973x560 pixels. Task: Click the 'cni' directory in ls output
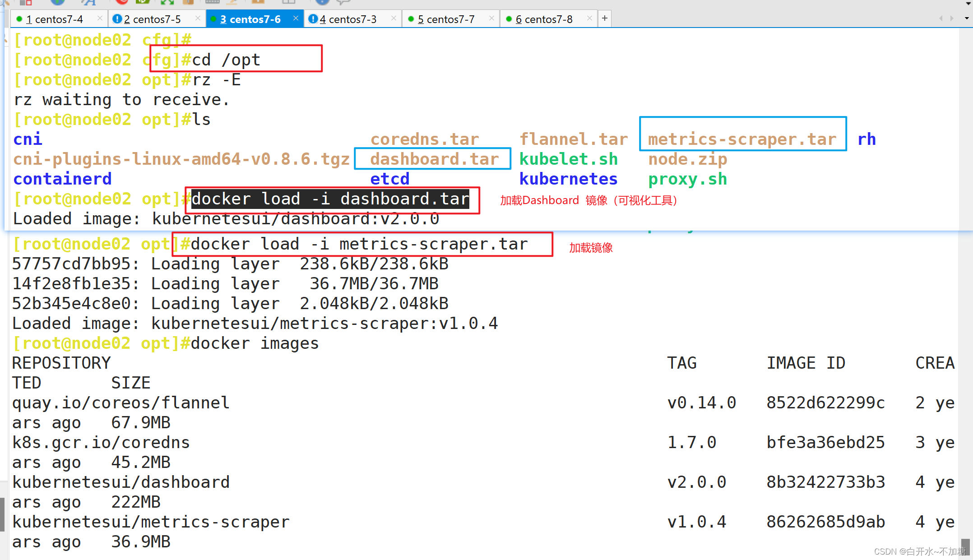point(28,139)
